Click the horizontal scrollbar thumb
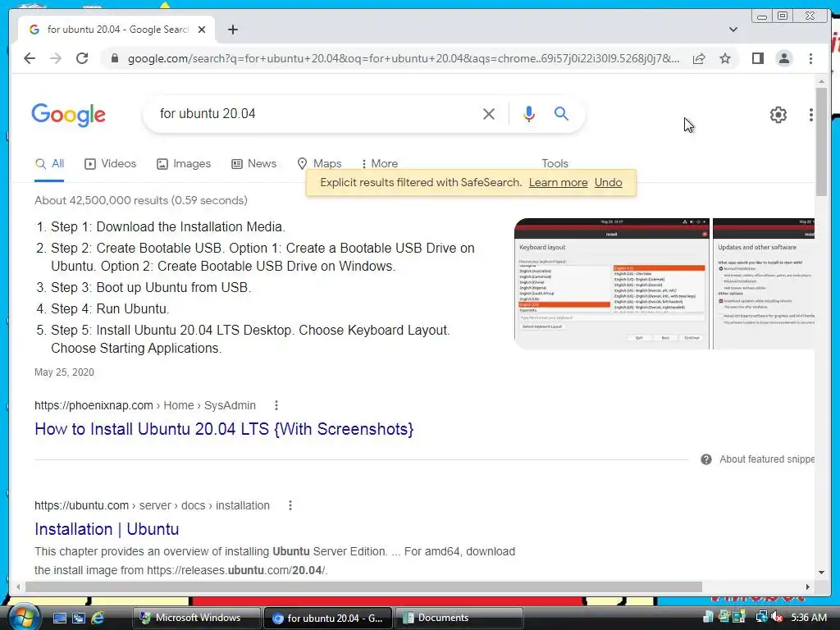Screen dimensions: 840x630 coord(363,587)
